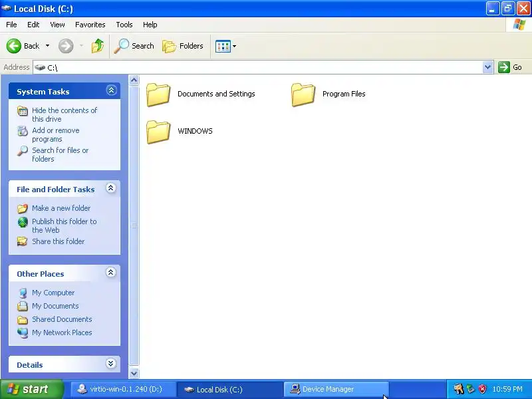
Task: Click the Add or remove programs icon
Action: click(x=23, y=131)
